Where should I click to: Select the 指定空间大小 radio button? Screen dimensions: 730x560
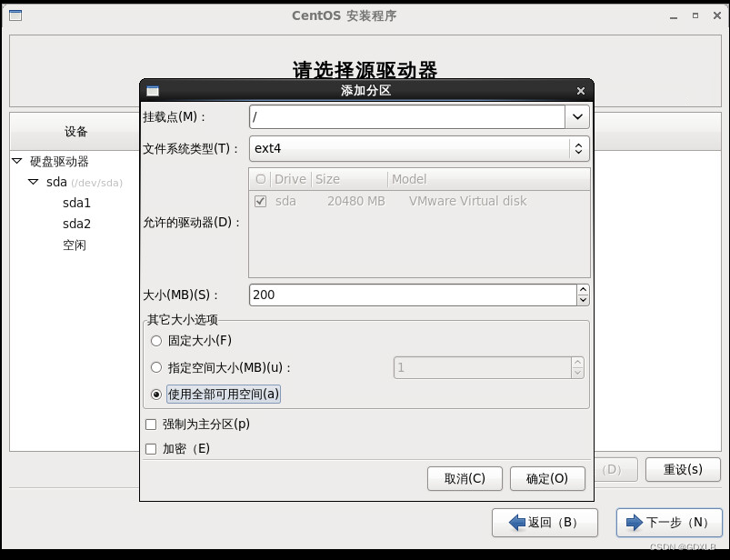[x=155, y=367]
